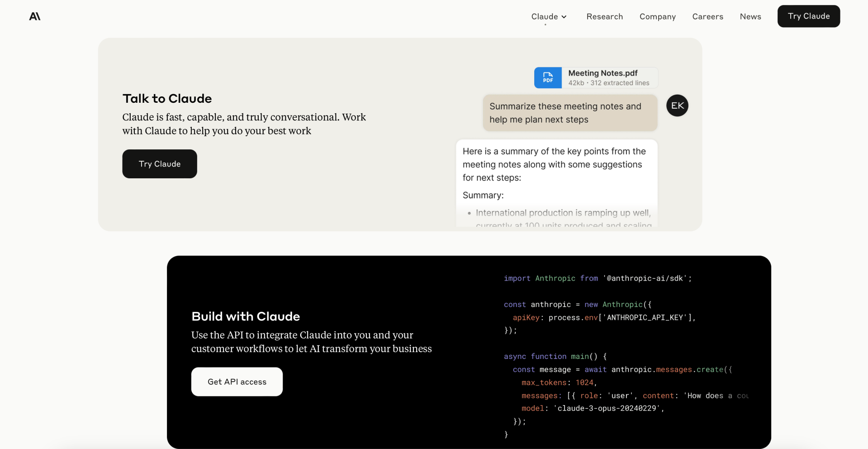Click Try Claude under Talk to Claude
This screenshot has width=868, height=449.
(x=160, y=164)
